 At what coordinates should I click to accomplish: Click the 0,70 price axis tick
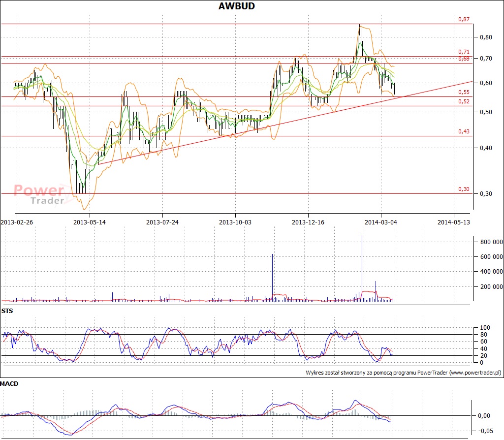(x=486, y=59)
